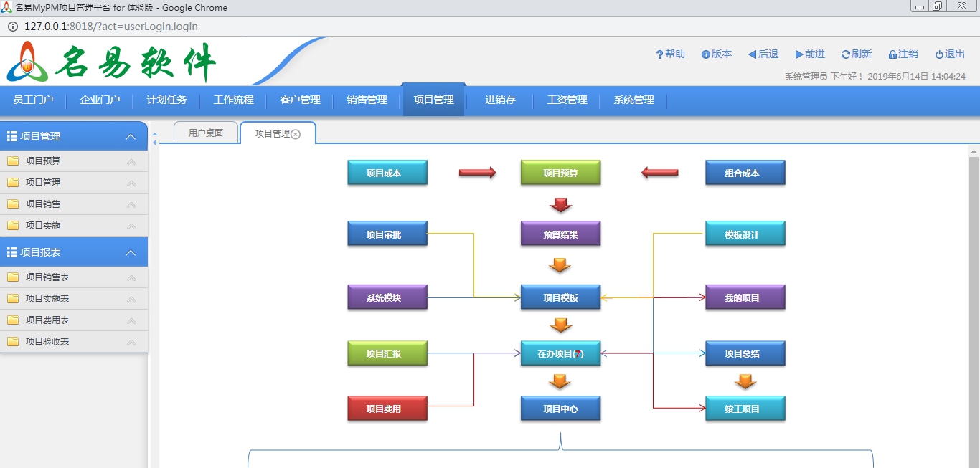Viewport: 980px width, 468px height.
Task: Click the 项目中心 flowchart button
Action: point(560,409)
